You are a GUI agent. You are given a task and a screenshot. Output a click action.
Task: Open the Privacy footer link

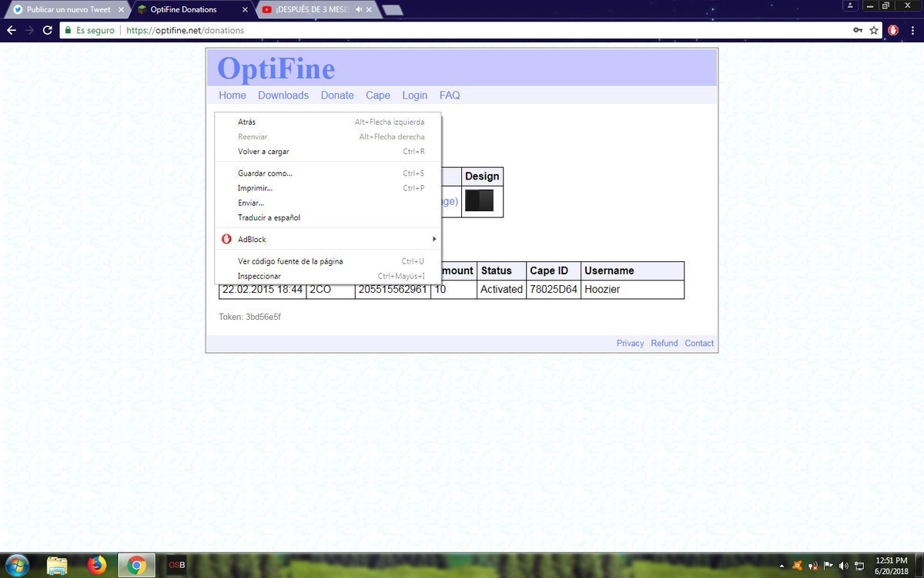(630, 344)
